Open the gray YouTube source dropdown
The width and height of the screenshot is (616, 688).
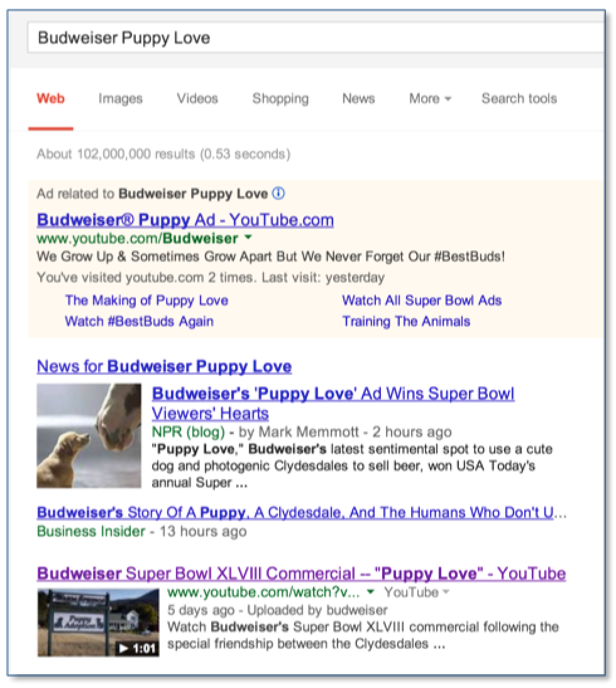pos(447,592)
